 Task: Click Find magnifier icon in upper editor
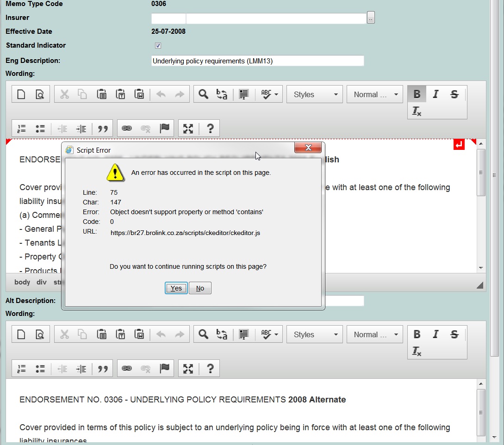(203, 94)
